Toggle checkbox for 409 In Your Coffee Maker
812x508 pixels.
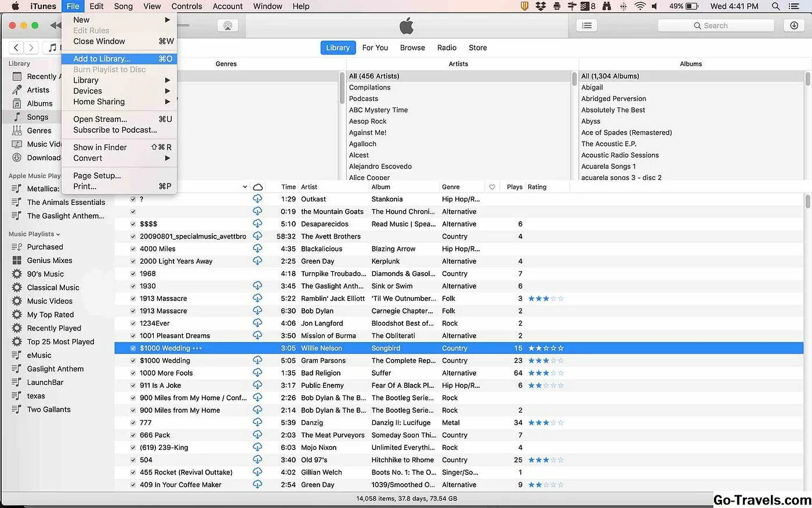[x=133, y=485]
